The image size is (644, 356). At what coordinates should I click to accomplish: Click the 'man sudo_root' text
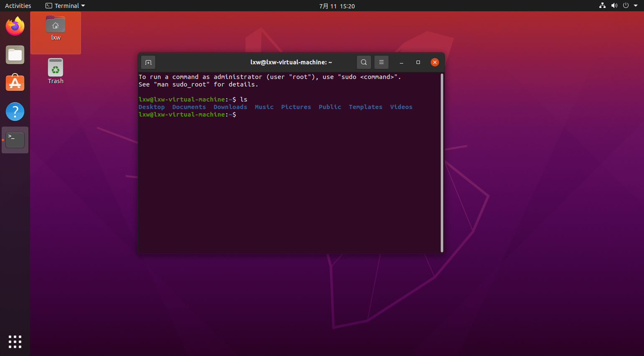(182, 84)
